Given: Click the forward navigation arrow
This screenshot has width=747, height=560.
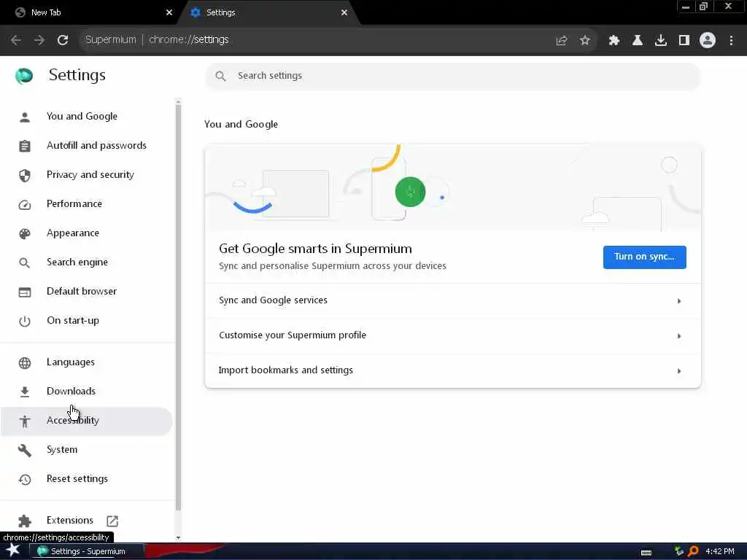Looking at the screenshot, I should pyautogui.click(x=39, y=40).
